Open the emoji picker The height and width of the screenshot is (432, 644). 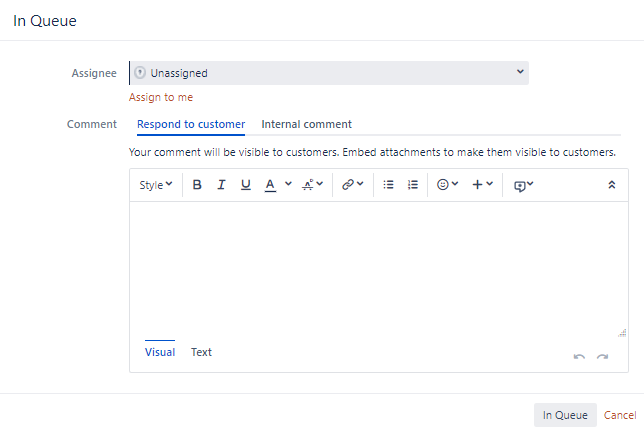click(447, 185)
